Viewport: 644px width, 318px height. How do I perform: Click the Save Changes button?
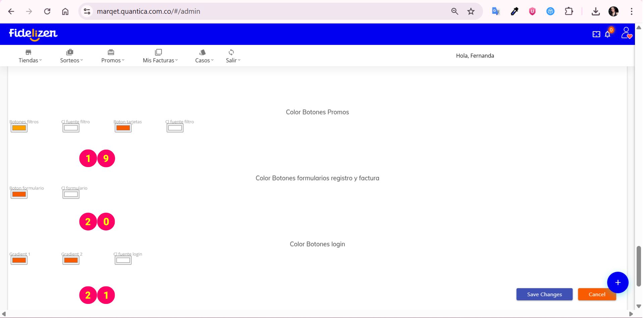coord(544,294)
